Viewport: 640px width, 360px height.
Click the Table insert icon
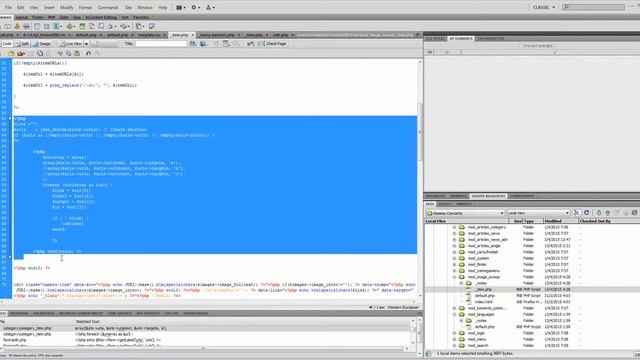(37, 26)
